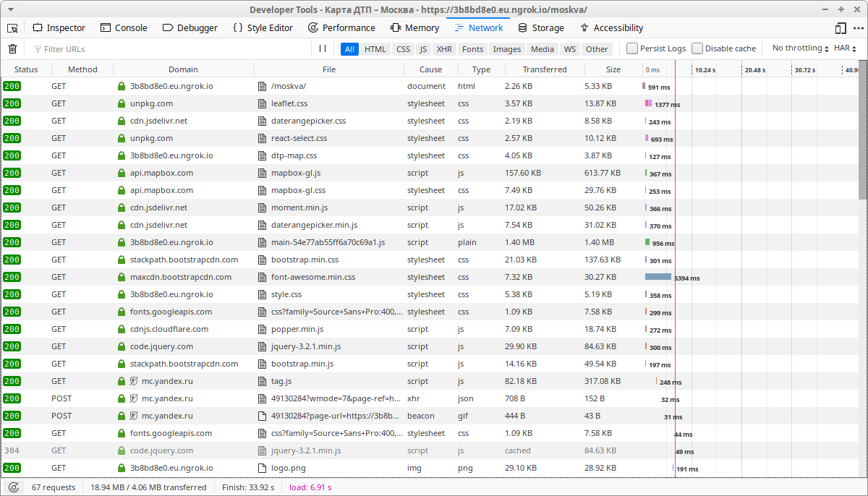Switch to the Debugger tab
This screenshot has height=496, width=868.
[190, 28]
